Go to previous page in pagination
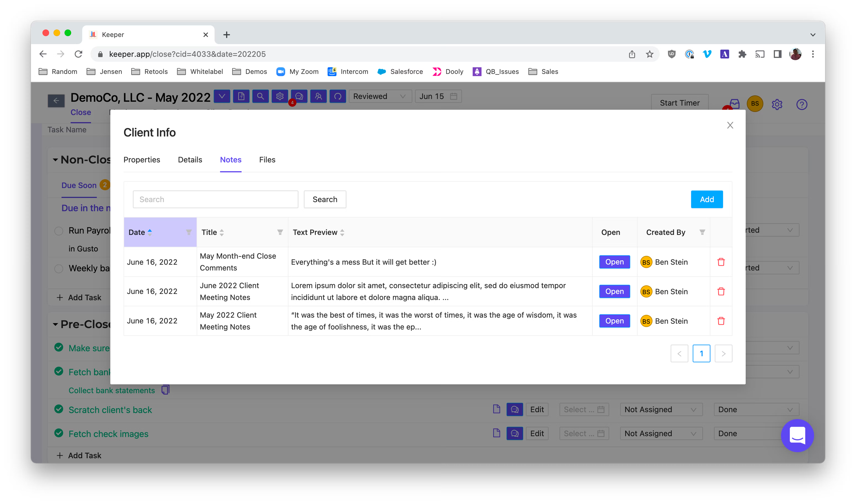This screenshot has width=856, height=504. pos(679,354)
